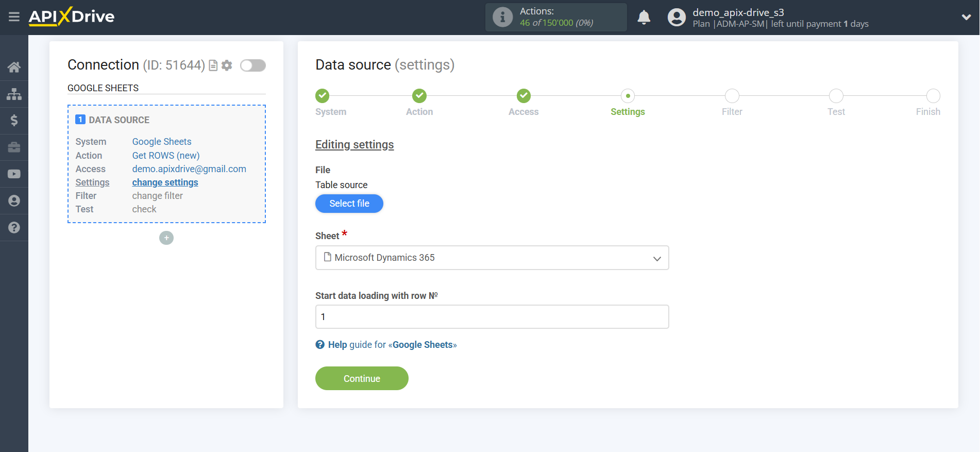Open demo.apixdrive@gmail.com access link
Screen dimensions: 980x452
[x=189, y=169]
